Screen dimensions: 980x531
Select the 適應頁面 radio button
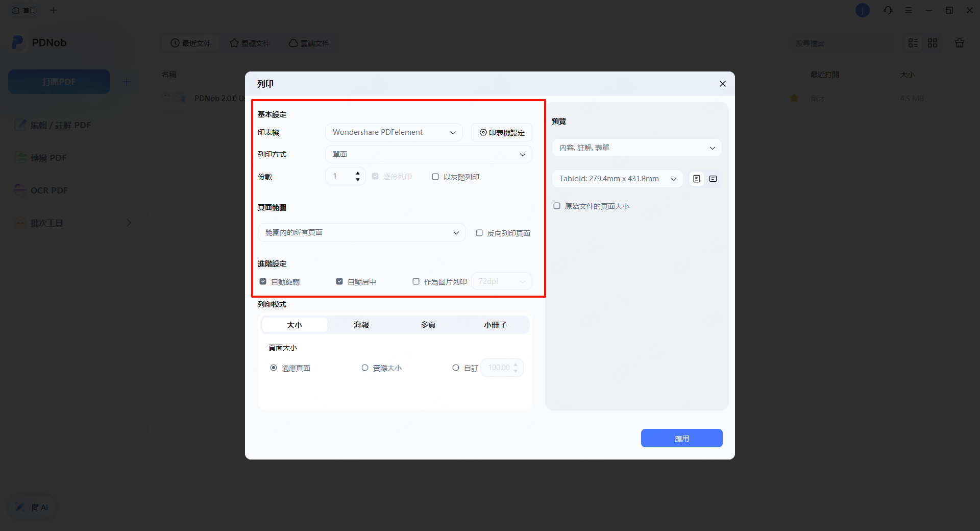pos(274,368)
